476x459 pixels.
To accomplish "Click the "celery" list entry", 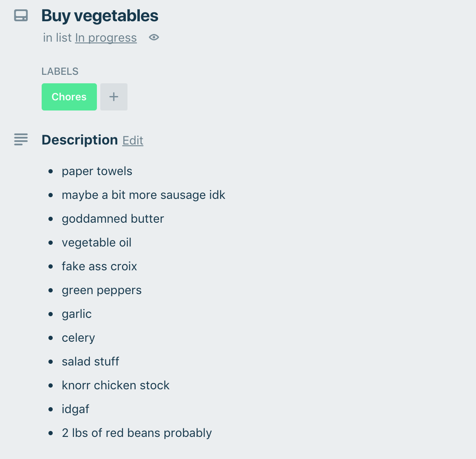I will [78, 338].
